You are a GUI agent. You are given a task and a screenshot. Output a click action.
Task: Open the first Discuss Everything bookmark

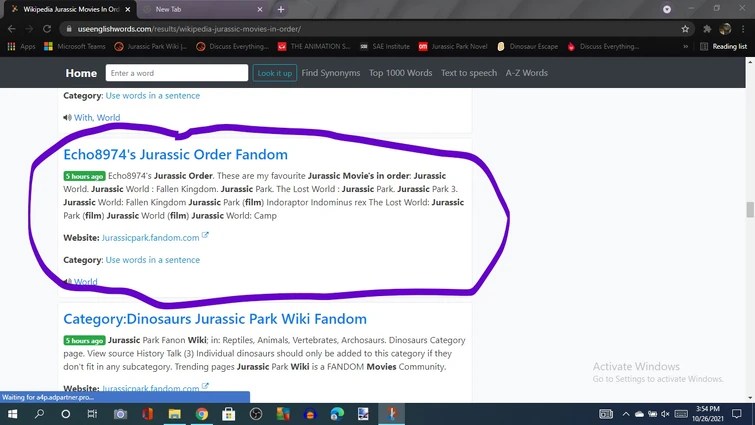coord(233,46)
